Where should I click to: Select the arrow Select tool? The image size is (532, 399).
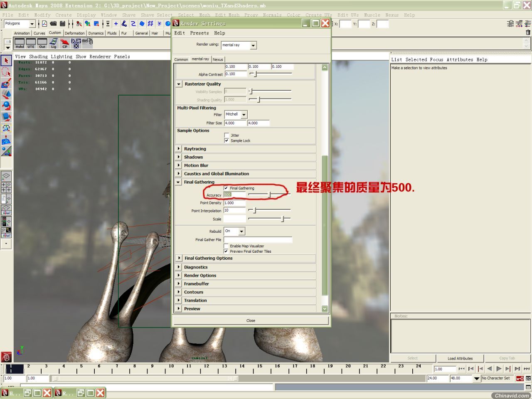pyautogui.click(x=6, y=60)
